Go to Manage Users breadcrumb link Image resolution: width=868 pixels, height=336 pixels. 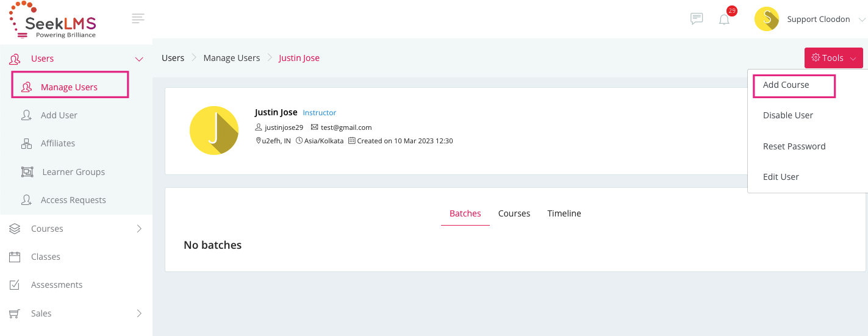(231, 58)
